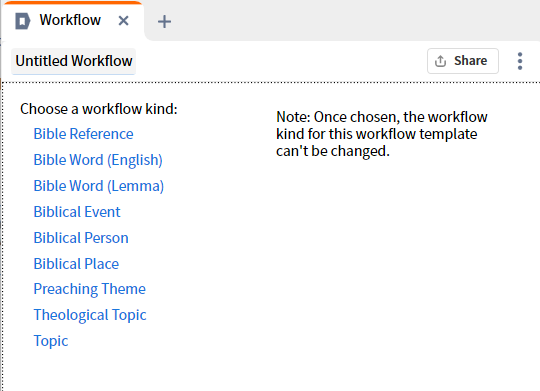Click the Workflow document icon in tab

pyautogui.click(x=23, y=21)
